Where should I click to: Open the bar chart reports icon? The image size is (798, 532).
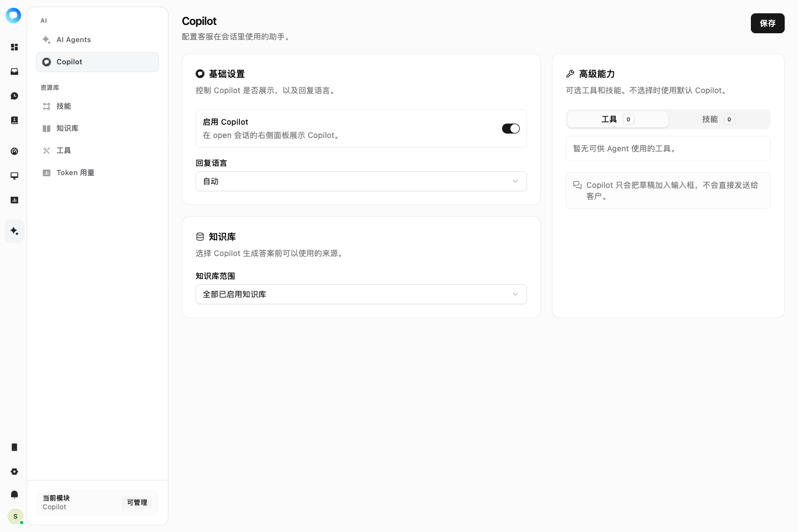click(14, 200)
